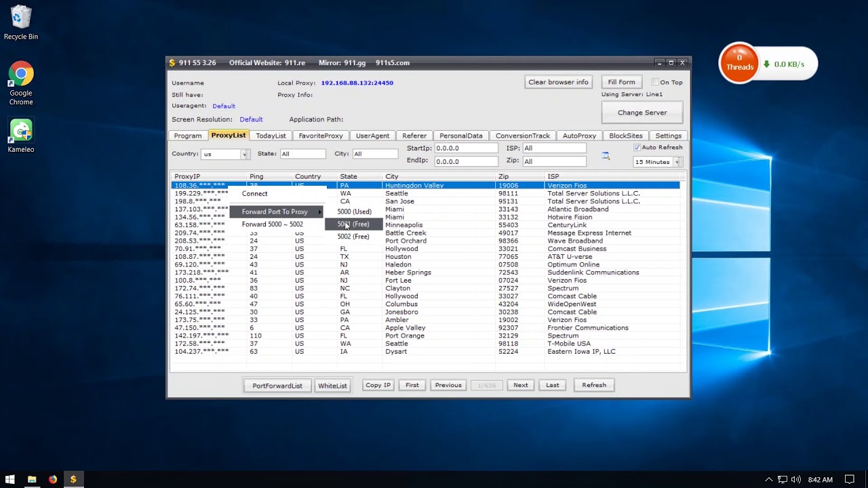Go to First page of proxies
Viewport: 868px width, 488px height.
click(x=412, y=385)
